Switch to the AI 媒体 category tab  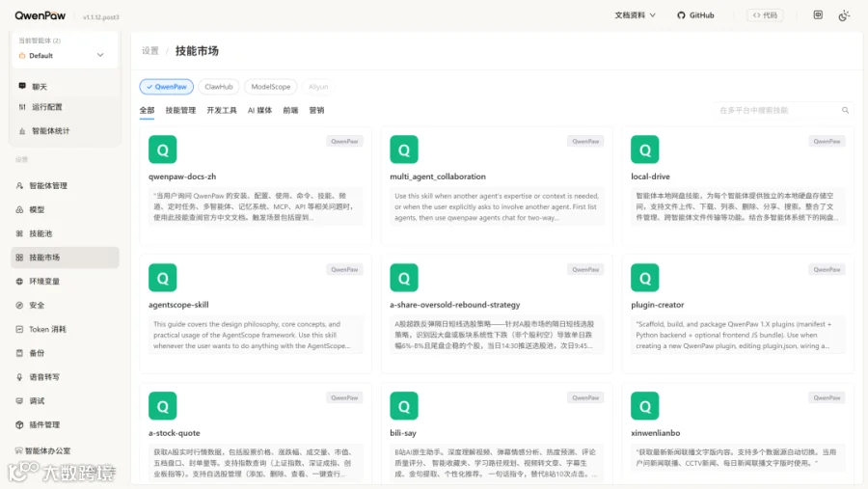coord(259,110)
